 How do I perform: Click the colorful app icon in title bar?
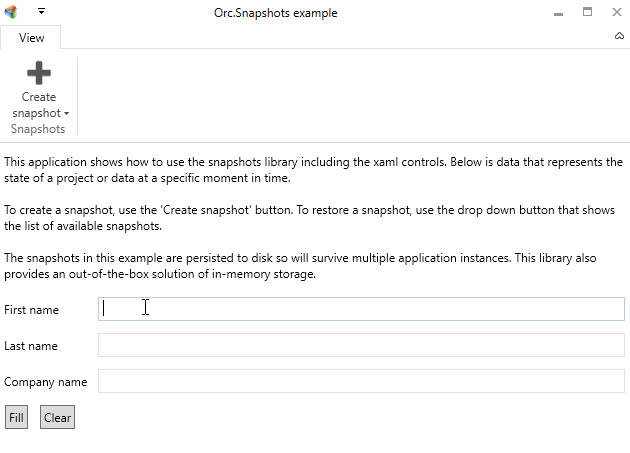(x=11, y=12)
